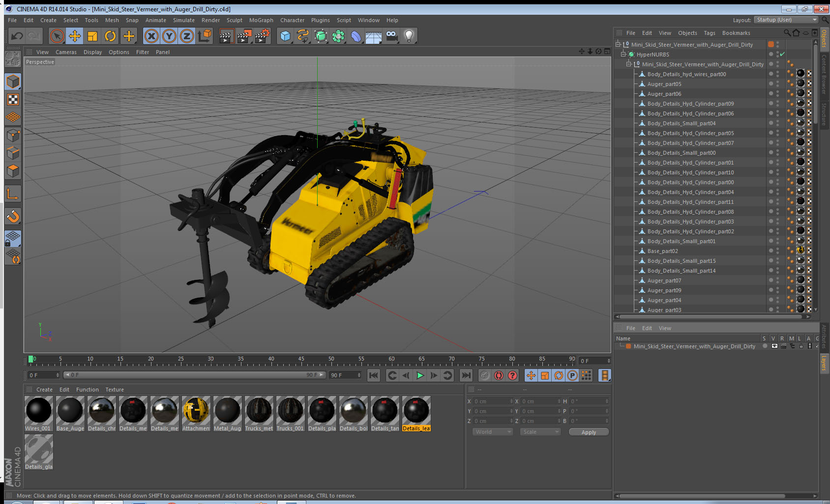The width and height of the screenshot is (830, 504).
Task: Open the timeline layout film icon menu
Action: (x=605, y=375)
